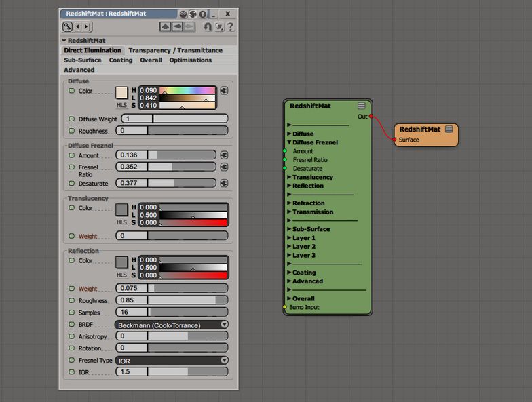Expand Overall group on the node
Screen dimensions: 532x402
pyautogui.click(x=289, y=298)
